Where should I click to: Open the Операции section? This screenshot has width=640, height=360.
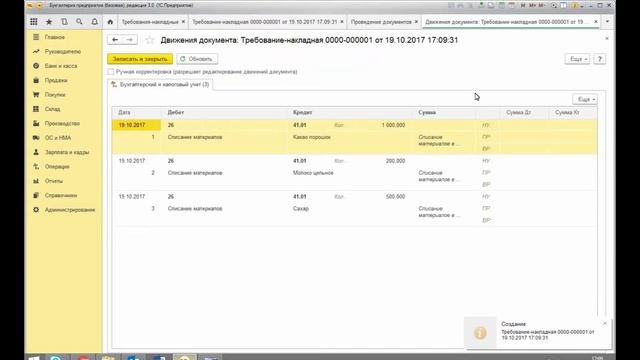click(x=57, y=167)
